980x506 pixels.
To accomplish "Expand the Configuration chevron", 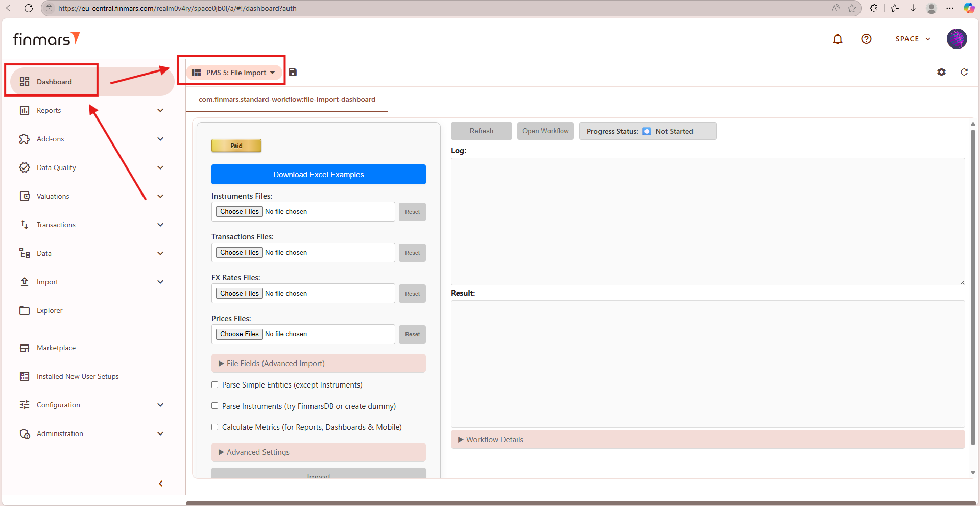I will tap(160, 405).
